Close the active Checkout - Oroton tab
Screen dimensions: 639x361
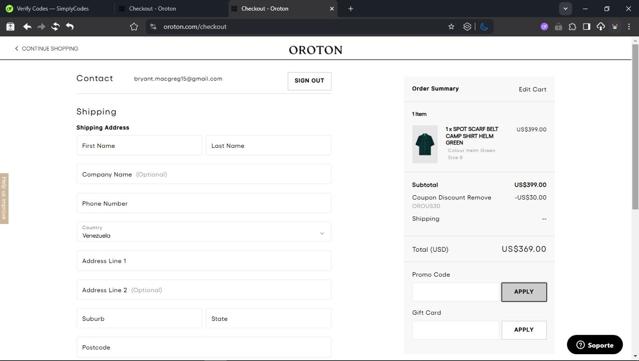click(332, 9)
